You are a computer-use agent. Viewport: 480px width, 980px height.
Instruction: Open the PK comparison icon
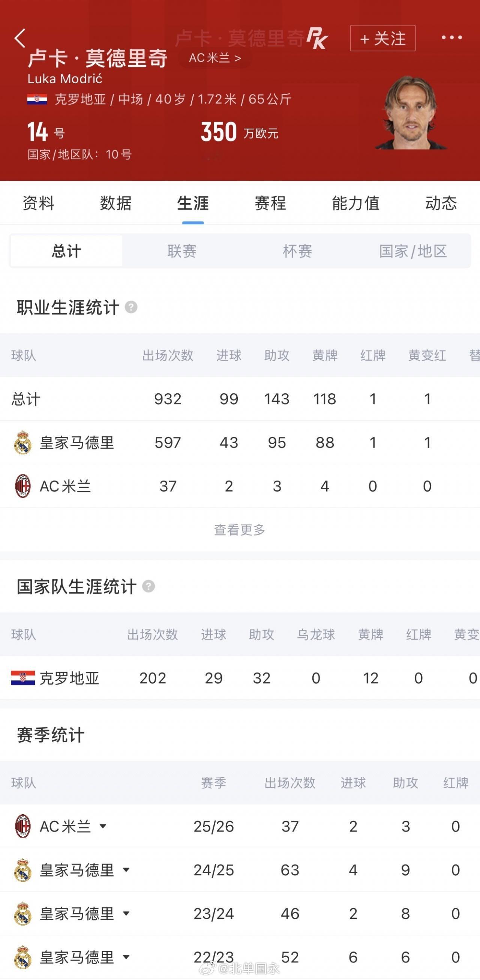tap(317, 38)
